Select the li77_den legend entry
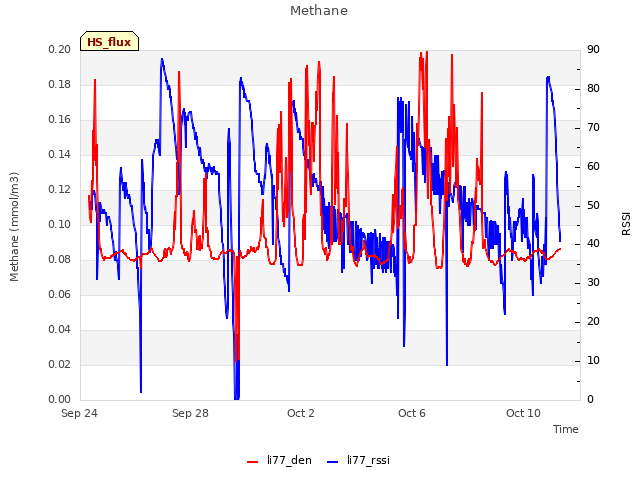The image size is (640, 480). point(280,460)
